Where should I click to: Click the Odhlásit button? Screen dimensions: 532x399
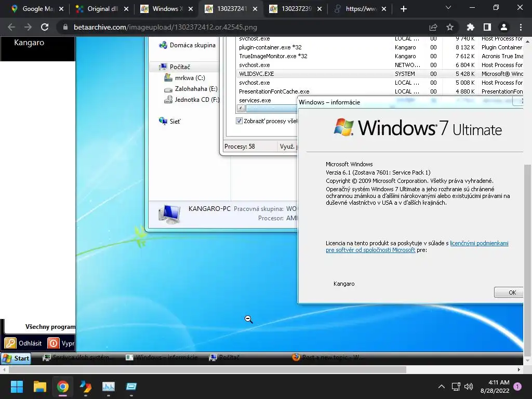click(x=23, y=343)
